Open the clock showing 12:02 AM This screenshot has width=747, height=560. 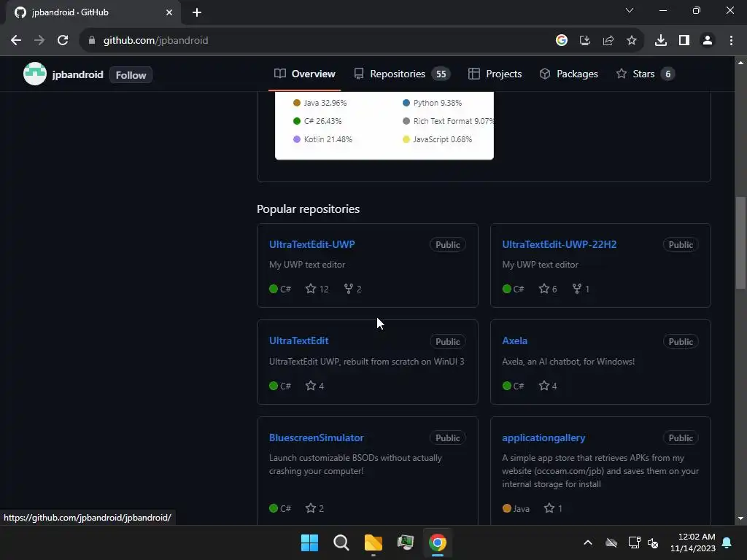(693, 542)
